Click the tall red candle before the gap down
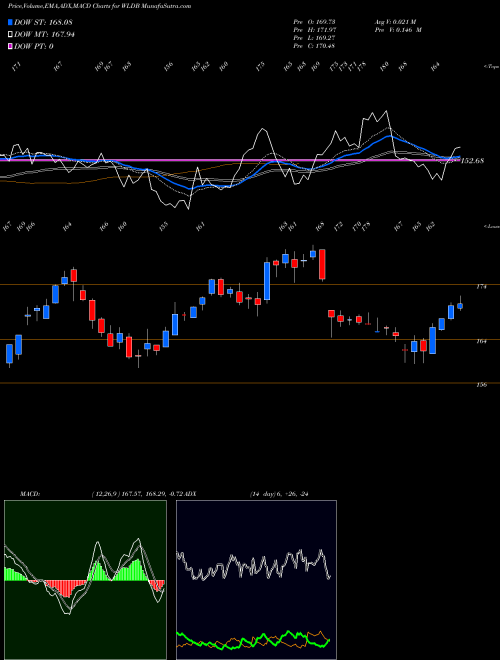 322,264
